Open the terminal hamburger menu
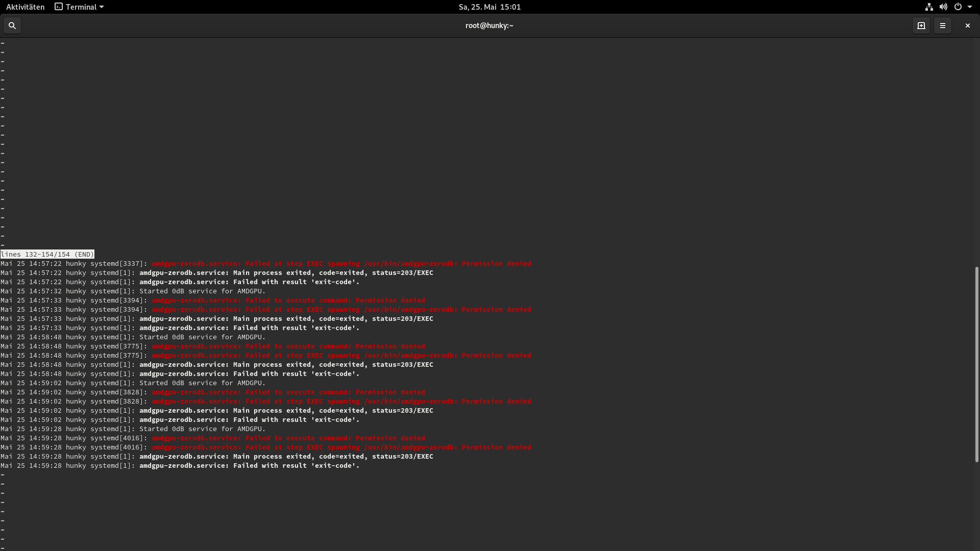 pyautogui.click(x=943, y=26)
